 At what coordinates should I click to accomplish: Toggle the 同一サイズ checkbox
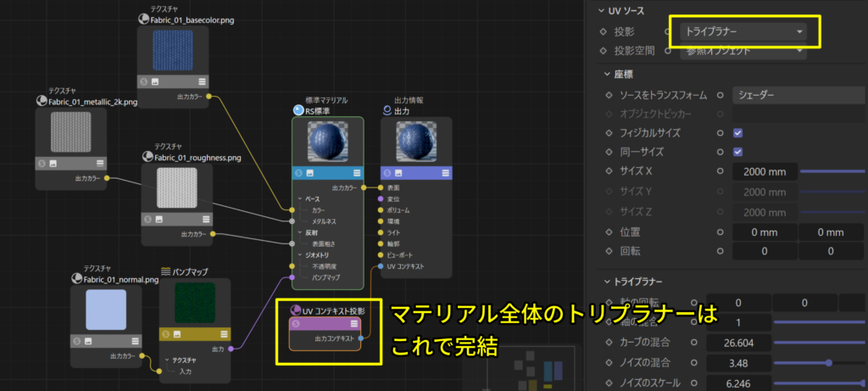coord(737,152)
